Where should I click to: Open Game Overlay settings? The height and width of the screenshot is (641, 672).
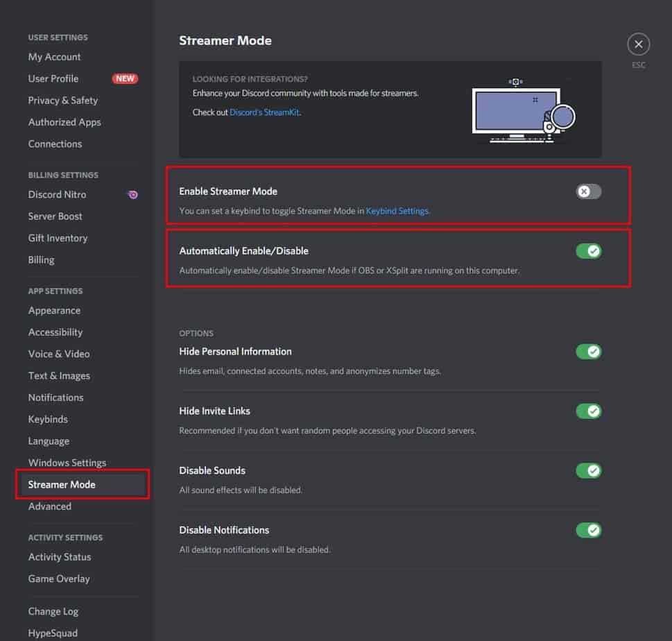[x=59, y=579]
